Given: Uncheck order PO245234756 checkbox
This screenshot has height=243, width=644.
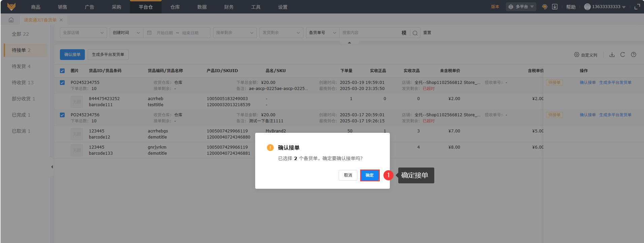Looking at the screenshot, I should pyautogui.click(x=62, y=115).
